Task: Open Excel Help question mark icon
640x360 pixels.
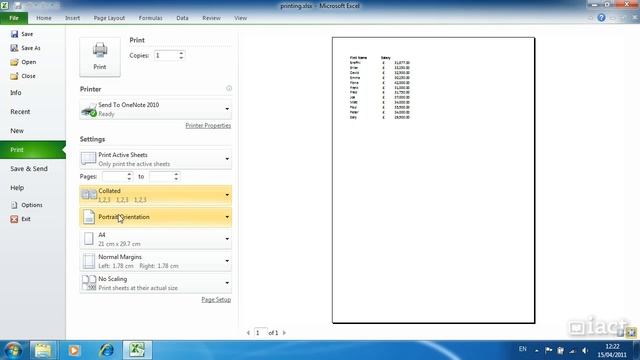Action: pos(602,18)
